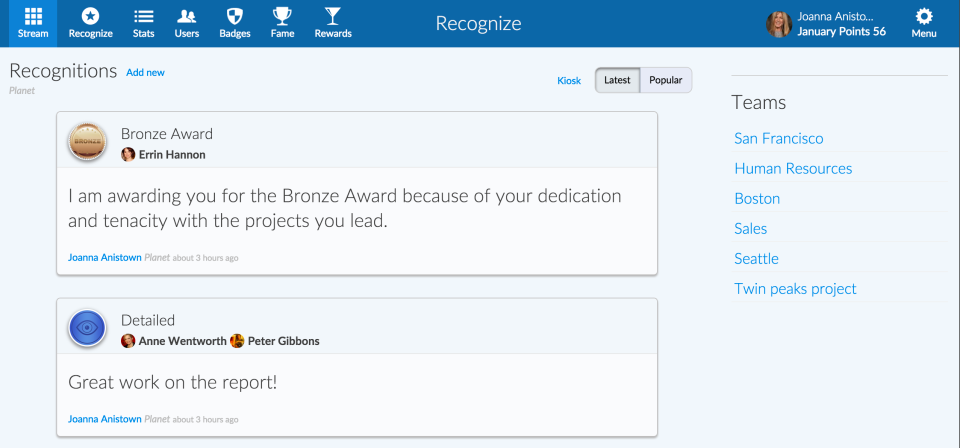Open the Stats list icon
Screen dimensions: 960x448
point(143,17)
